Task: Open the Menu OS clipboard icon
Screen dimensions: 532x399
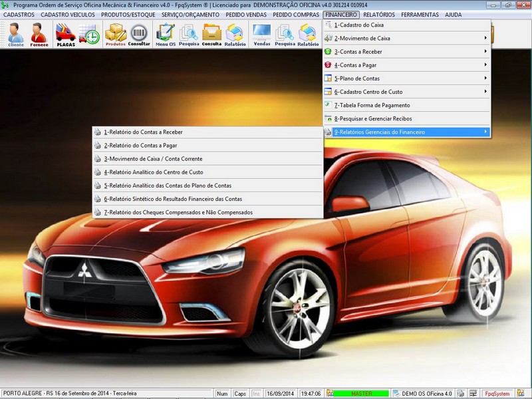Action: [x=166, y=35]
